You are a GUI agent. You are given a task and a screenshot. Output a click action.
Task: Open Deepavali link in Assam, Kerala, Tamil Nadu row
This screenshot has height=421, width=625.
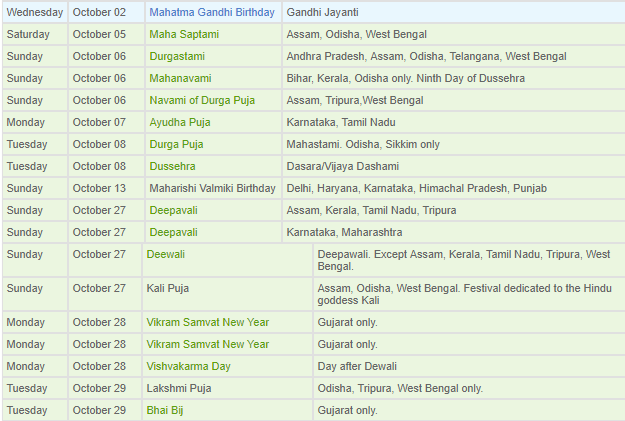pos(173,210)
